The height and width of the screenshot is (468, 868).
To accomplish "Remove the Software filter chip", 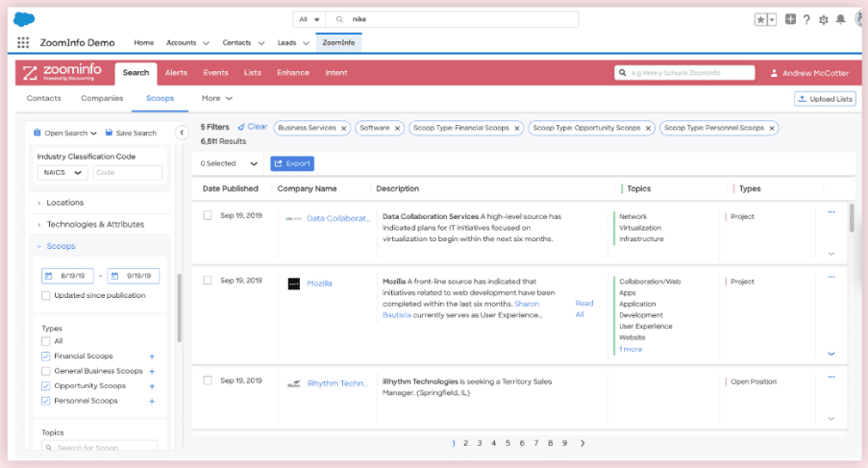I will pyautogui.click(x=397, y=129).
